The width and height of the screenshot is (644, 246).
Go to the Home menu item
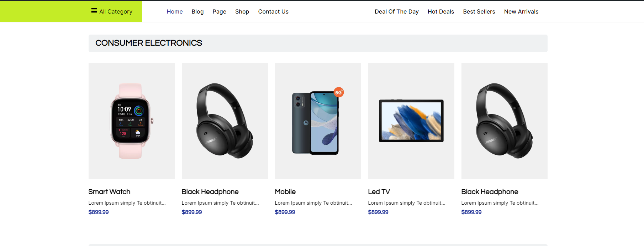(174, 12)
